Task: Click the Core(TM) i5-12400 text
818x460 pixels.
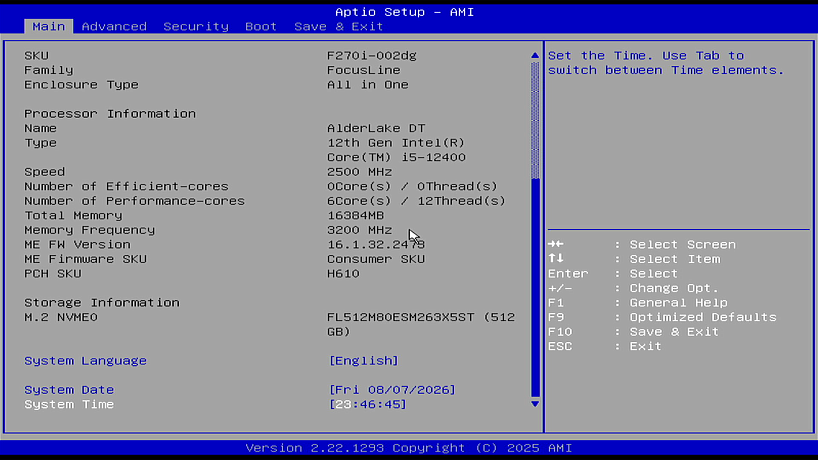Action: click(x=396, y=158)
